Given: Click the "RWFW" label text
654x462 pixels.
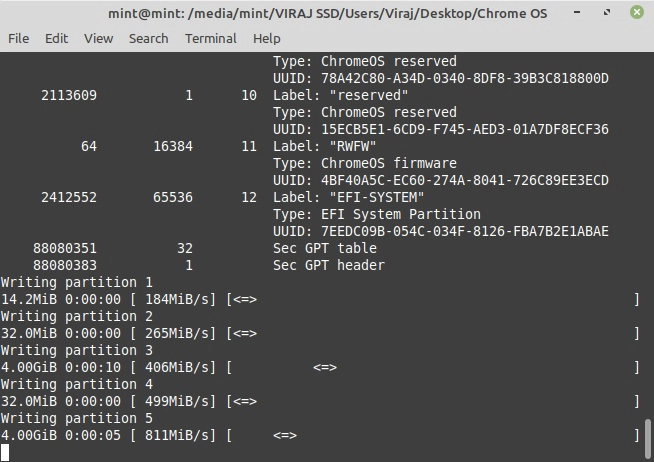Looking at the screenshot, I should tap(331, 146).
